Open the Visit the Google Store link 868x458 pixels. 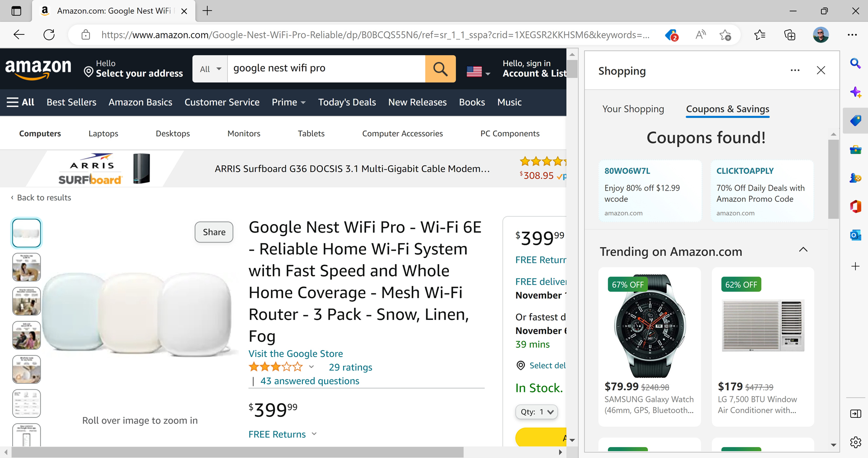296,354
